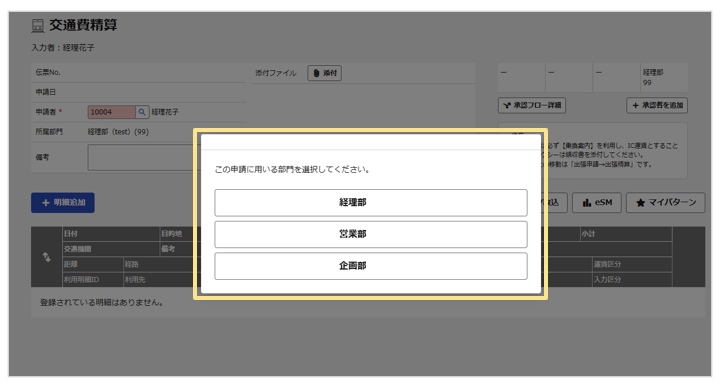The image size is (720, 385).
Task: Open 承認フロー詳細
Action: (532, 105)
